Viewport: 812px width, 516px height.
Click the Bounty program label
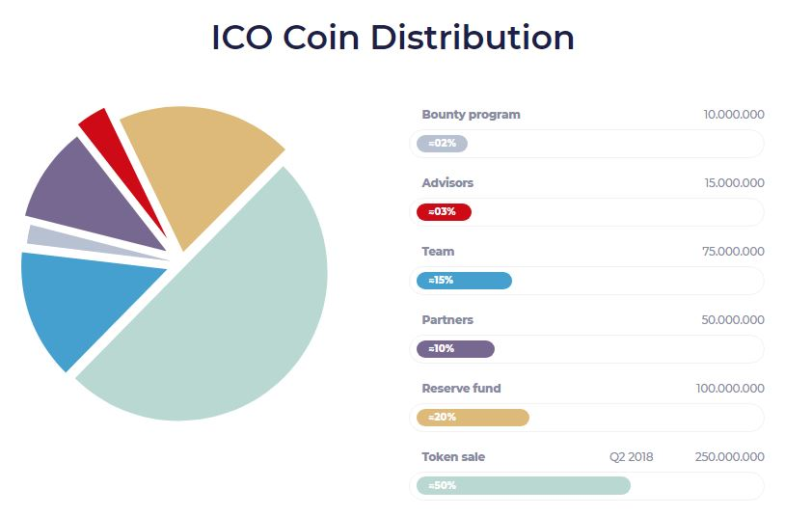click(471, 115)
